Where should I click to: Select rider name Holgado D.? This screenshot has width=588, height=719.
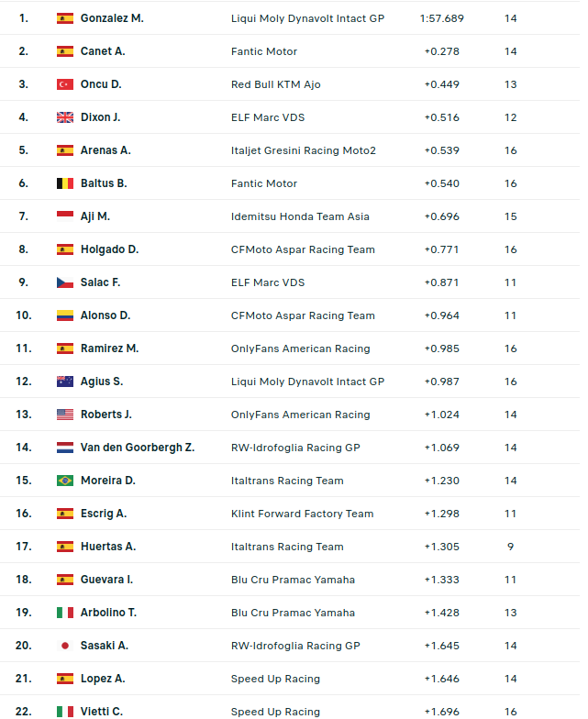click(x=109, y=249)
